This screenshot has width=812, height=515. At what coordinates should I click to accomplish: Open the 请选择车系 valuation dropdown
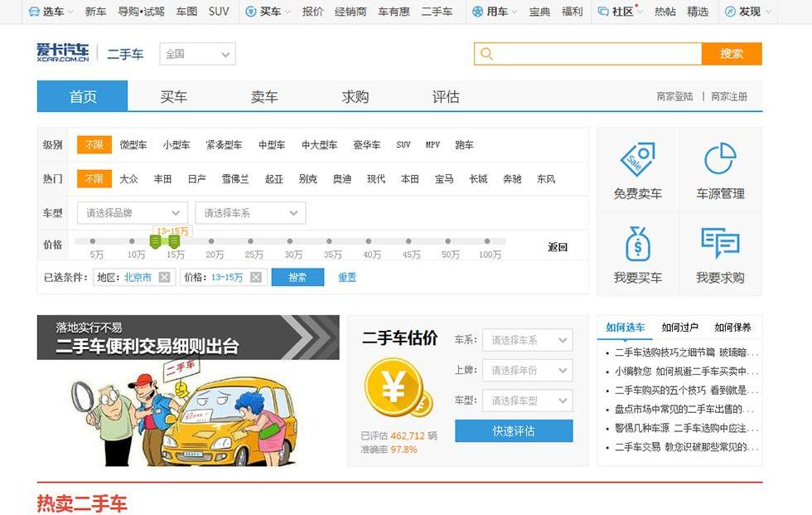[x=528, y=340]
